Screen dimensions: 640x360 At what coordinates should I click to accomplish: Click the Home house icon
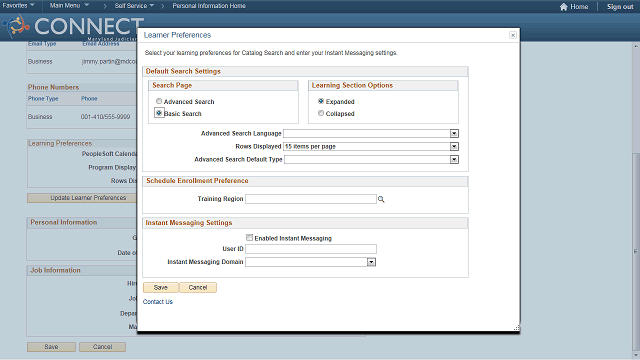click(x=564, y=7)
